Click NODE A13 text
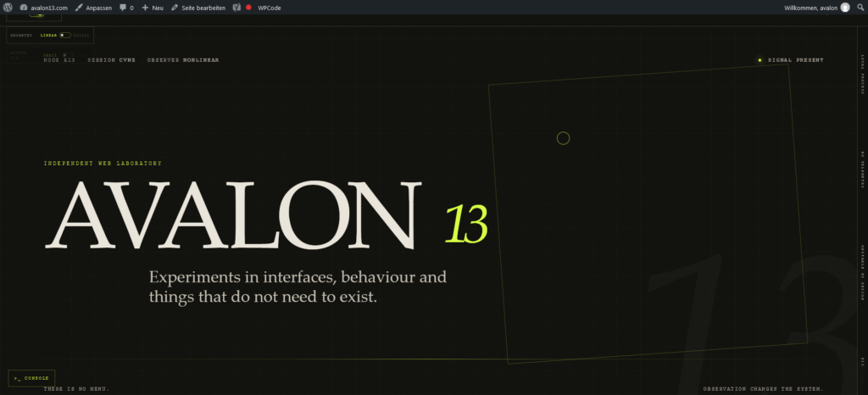868x395 pixels. pos(59,59)
